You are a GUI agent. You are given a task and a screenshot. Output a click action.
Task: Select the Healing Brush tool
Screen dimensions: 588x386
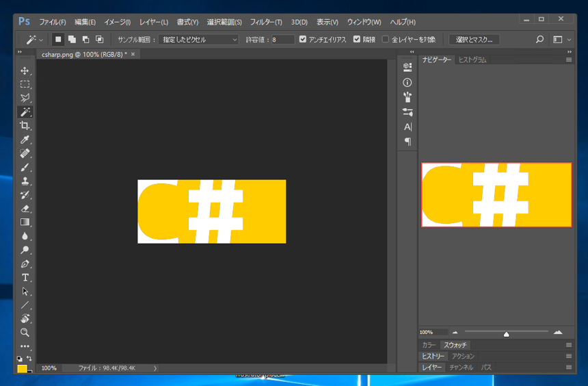[25, 153]
